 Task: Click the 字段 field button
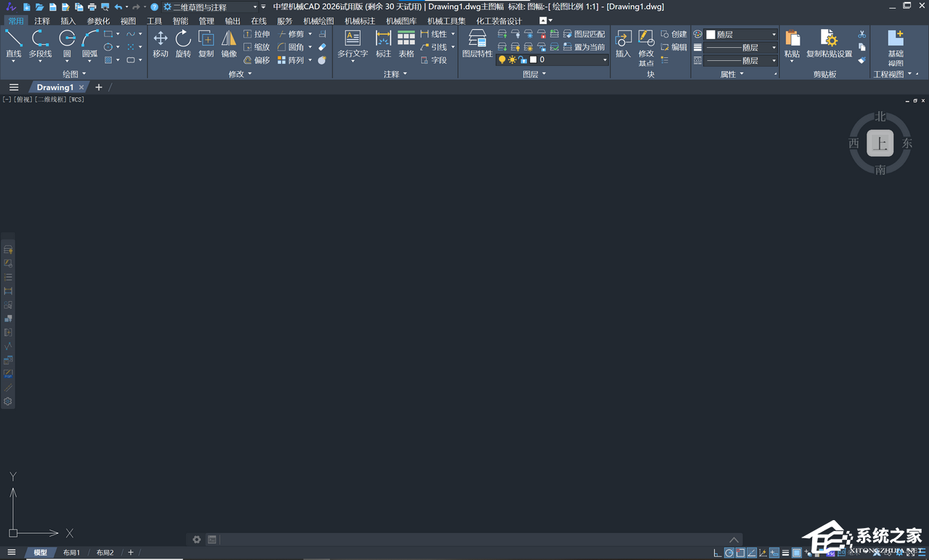point(434,60)
